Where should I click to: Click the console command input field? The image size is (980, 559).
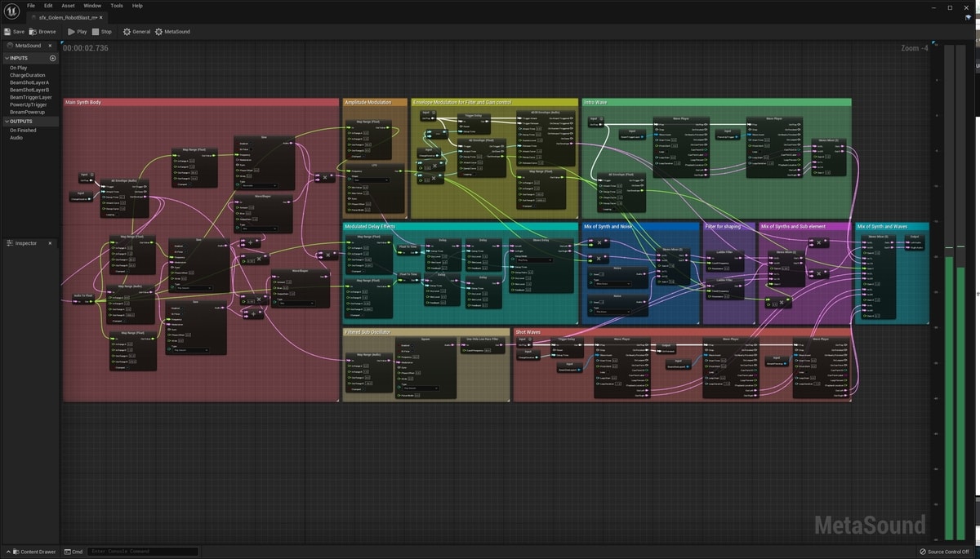(143, 552)
